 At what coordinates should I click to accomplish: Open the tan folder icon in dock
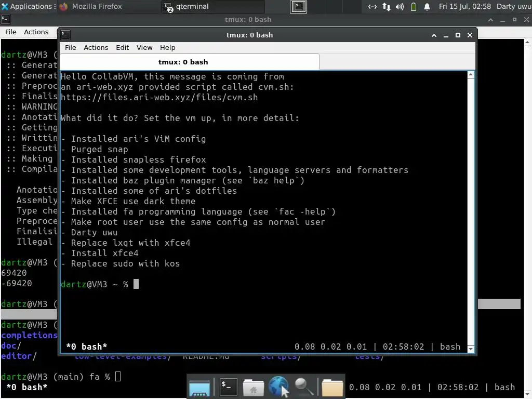coord(332,388)
